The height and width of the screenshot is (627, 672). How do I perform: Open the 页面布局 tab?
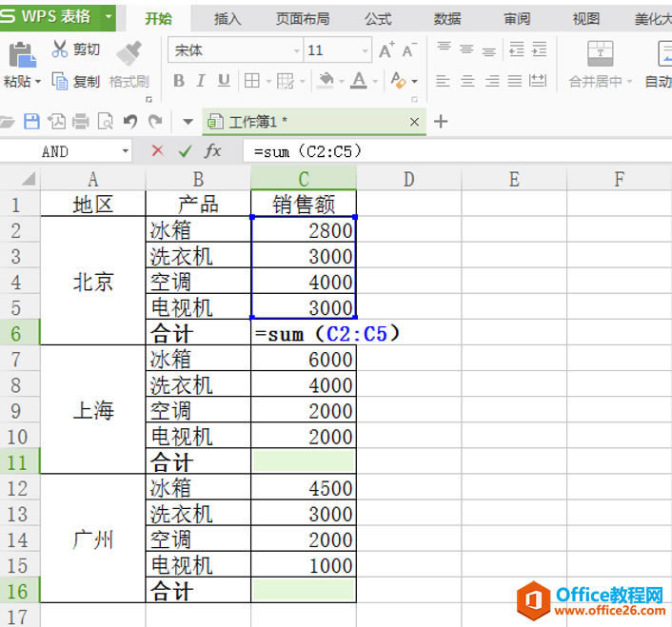pyautogui.click(x=303, y=19)
